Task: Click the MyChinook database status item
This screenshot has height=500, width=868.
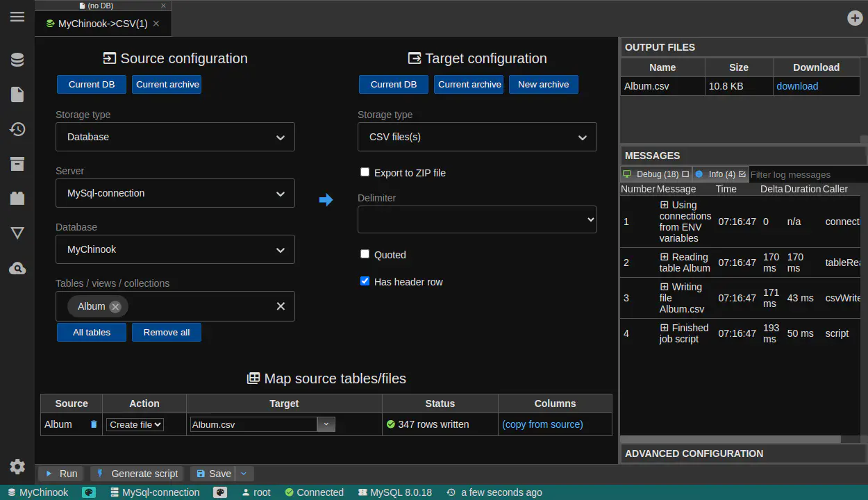Action: click(37, 492)
